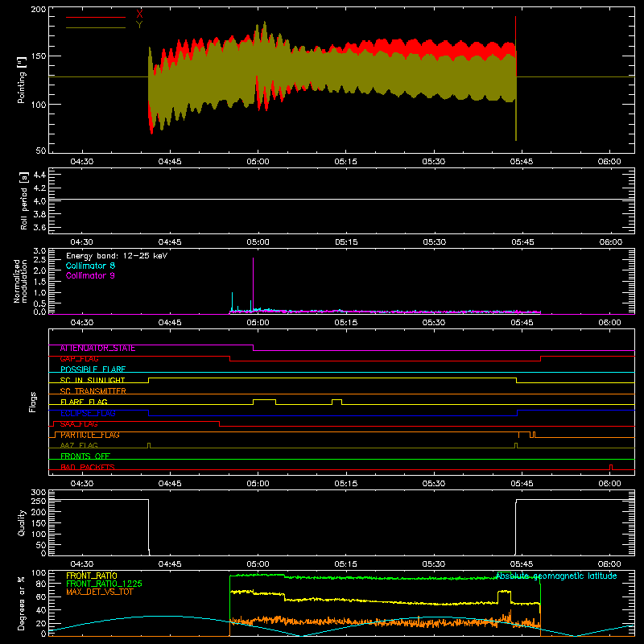Click 'Absolute geomagnetic latitude' legend text
Image resolution: width=644 pixels, height=644 pixels.
[x=556, y=576]
